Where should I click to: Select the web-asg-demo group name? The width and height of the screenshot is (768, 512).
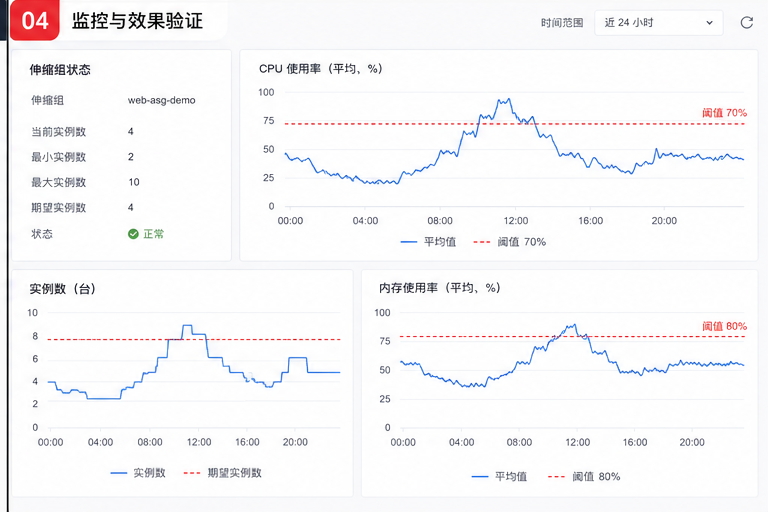[x=162, y=100]
